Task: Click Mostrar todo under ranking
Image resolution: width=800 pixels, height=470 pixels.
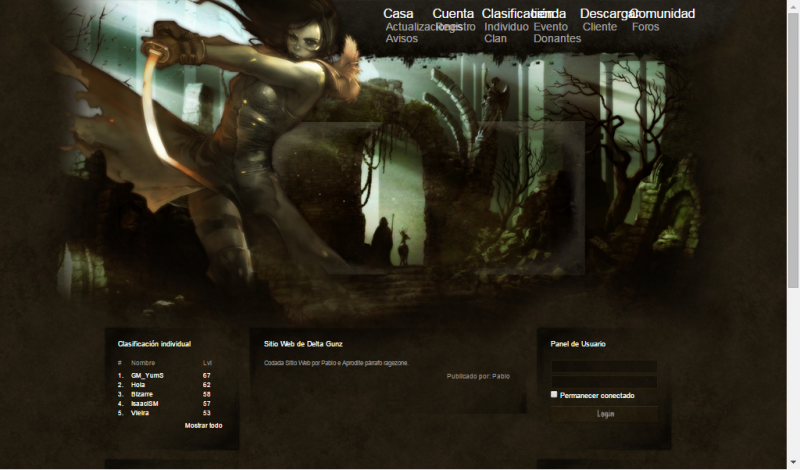Action: coord(203,426)
